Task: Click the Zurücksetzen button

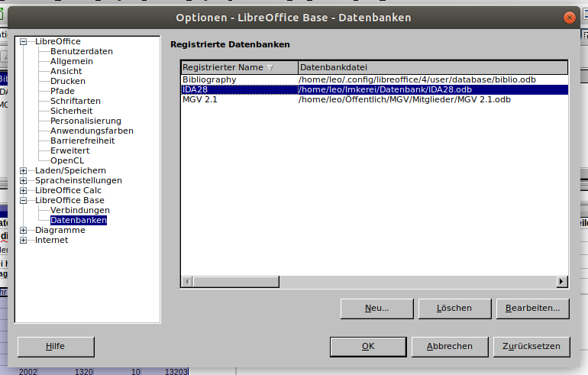Action: tap(531, 347)
